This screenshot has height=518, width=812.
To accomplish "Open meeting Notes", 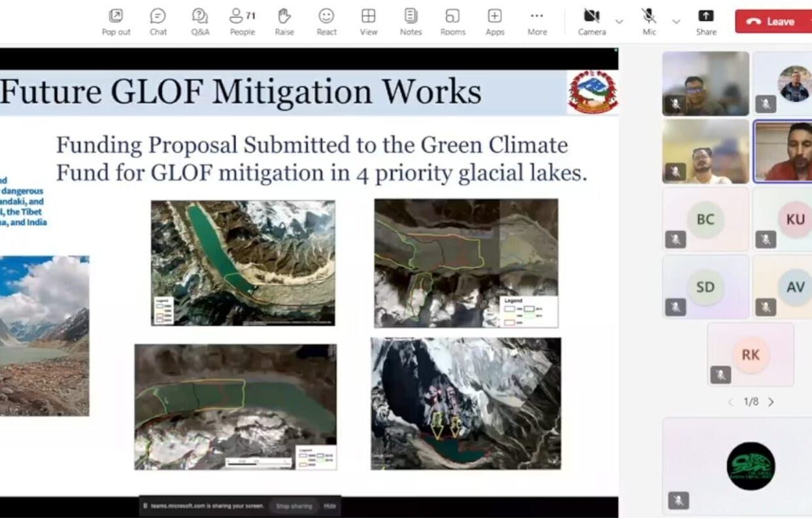I will 411,21.
